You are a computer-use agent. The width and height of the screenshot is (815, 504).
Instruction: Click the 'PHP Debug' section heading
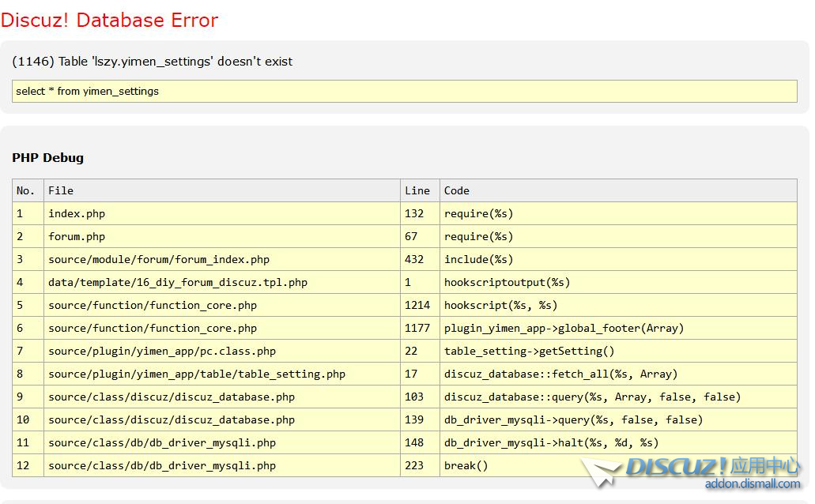click(47, 158)
